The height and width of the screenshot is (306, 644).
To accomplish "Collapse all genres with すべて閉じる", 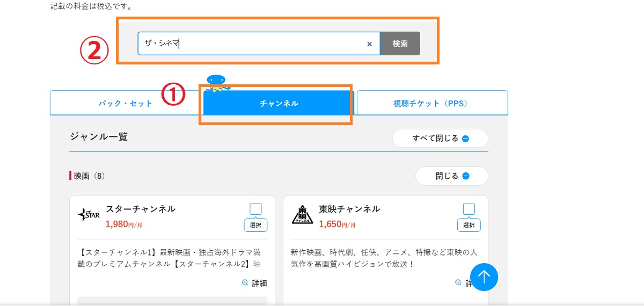I will (x=440, y=139).
